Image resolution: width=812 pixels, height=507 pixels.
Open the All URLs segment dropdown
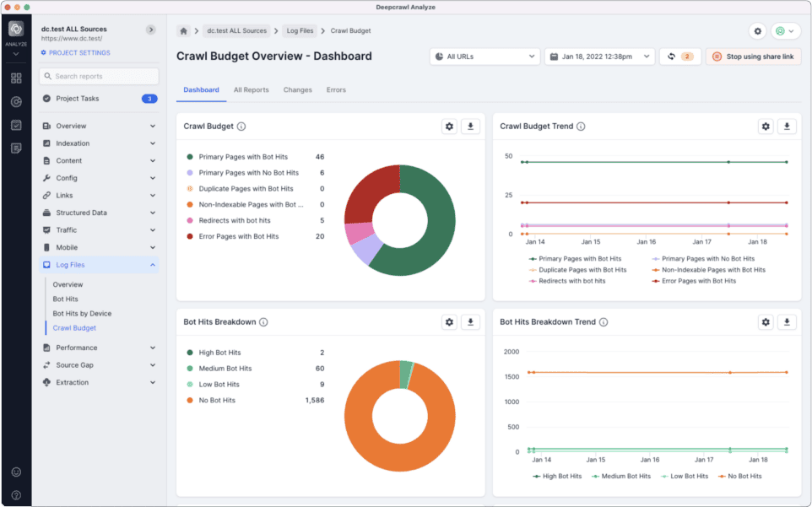484,57
